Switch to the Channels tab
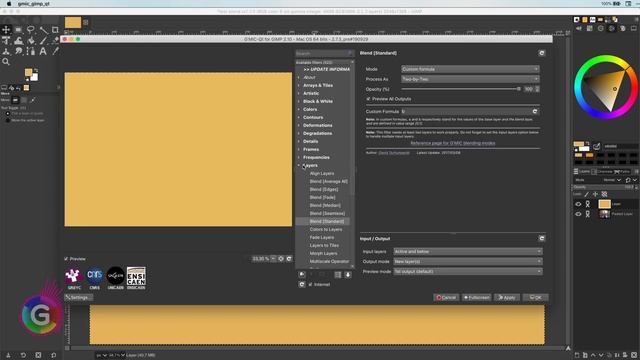This screenshot has height=360, width=640. 602,171
